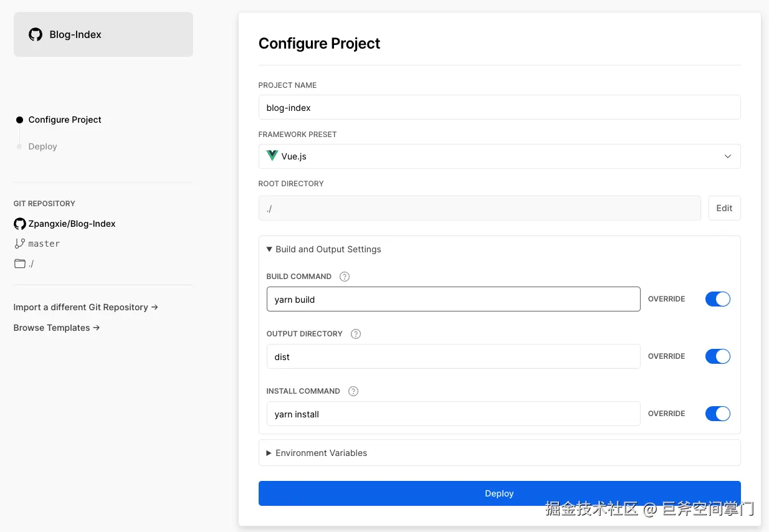Toggle off the Build Command override switch
Image resolution: width=769 pixels, height=532 pixels.
[717, 299]
